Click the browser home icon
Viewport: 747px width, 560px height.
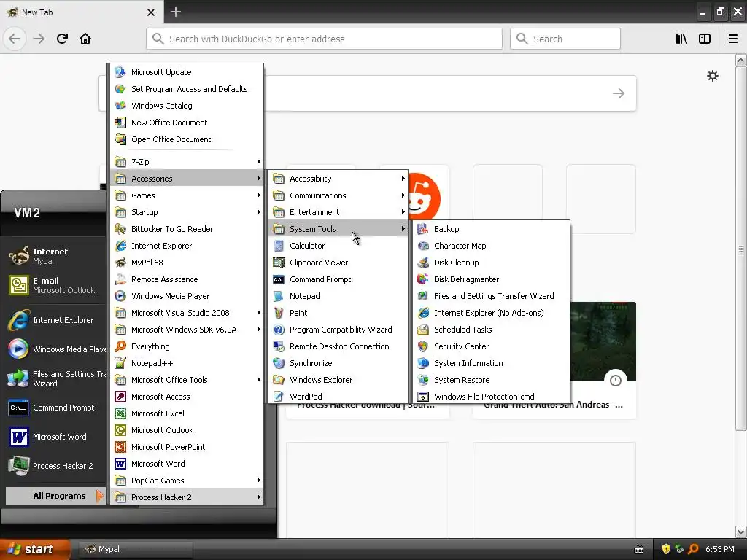tap(85, 39)
